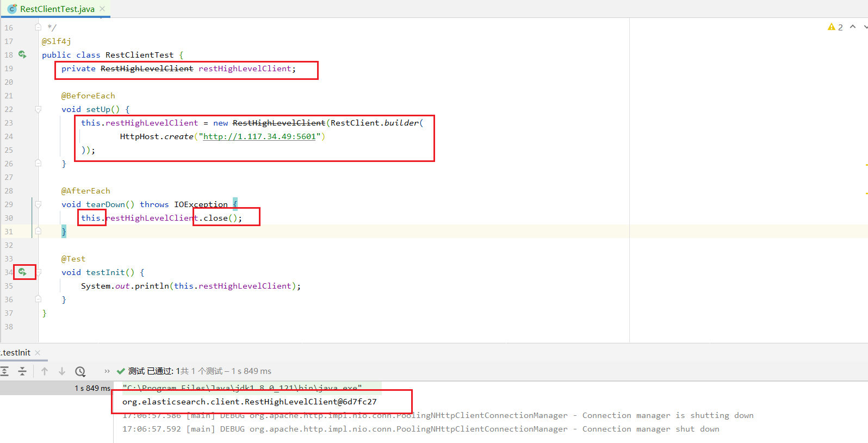The image size is (868, 443).
Task: Click the 'Connection manager shut down' log line
Action: pyautogui.click(x=420, y=429)
